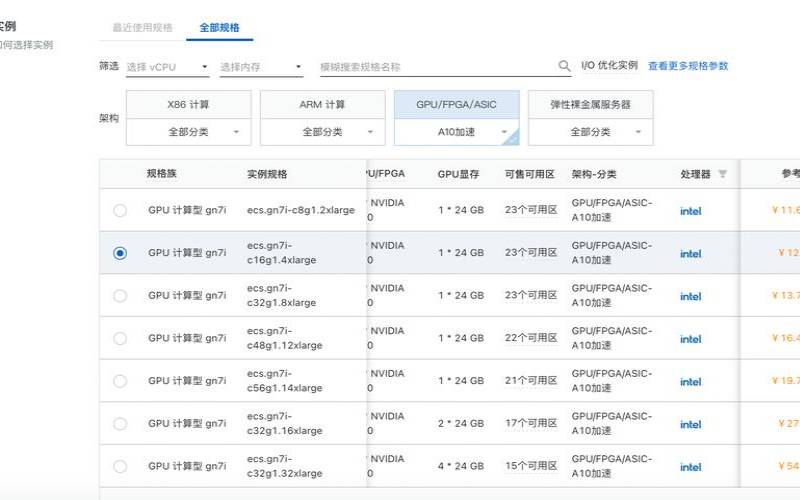Click the 架构-分类 column header
Viewport: 800px width, 500px height.
(594, 174)
